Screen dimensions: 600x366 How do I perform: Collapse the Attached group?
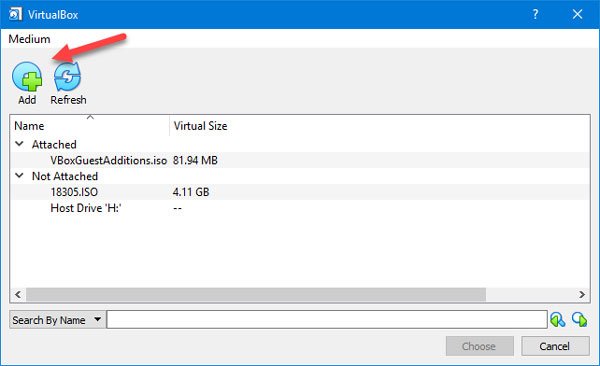tap(19, 144)
